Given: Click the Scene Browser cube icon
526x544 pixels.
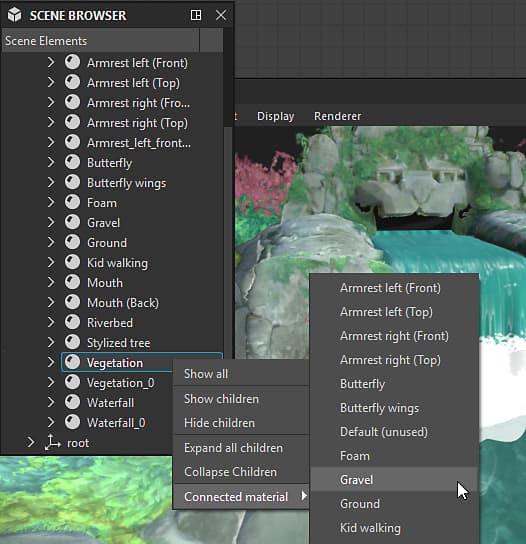Looking at the screenshot, I should pyautogui.click(x=15, y=15).
